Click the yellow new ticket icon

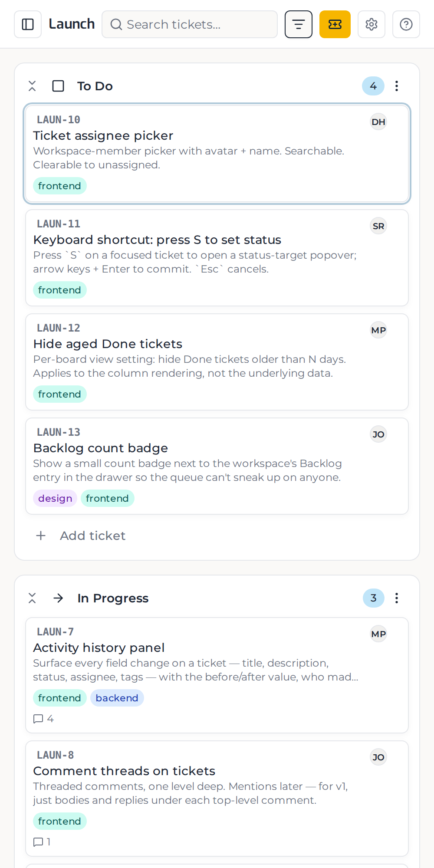[x=335, y=24]
